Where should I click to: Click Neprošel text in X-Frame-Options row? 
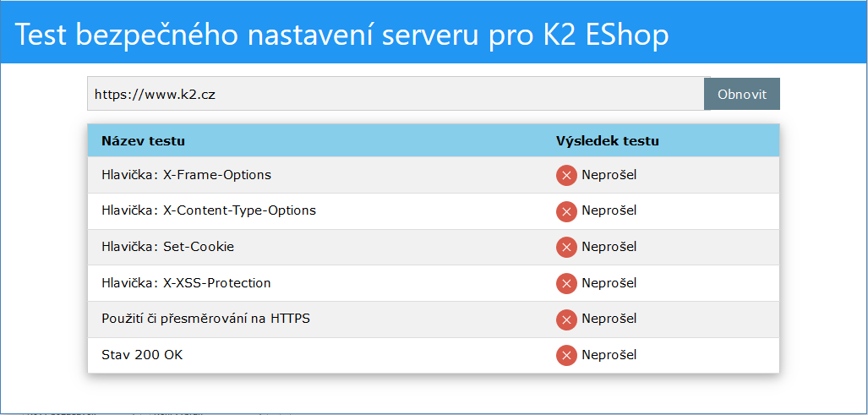click(x=609, y=175)
